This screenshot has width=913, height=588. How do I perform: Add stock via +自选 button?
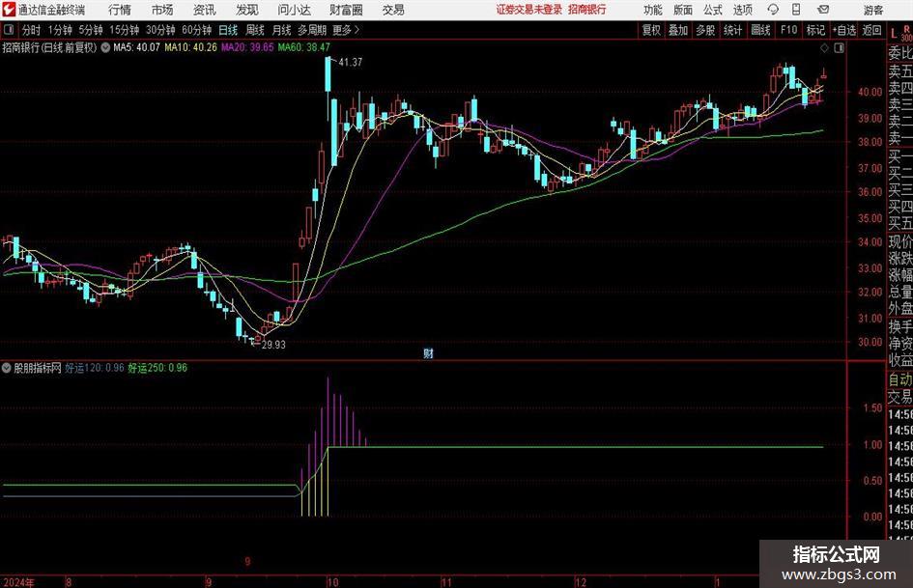pyautogui.click(x=844, y=30)
